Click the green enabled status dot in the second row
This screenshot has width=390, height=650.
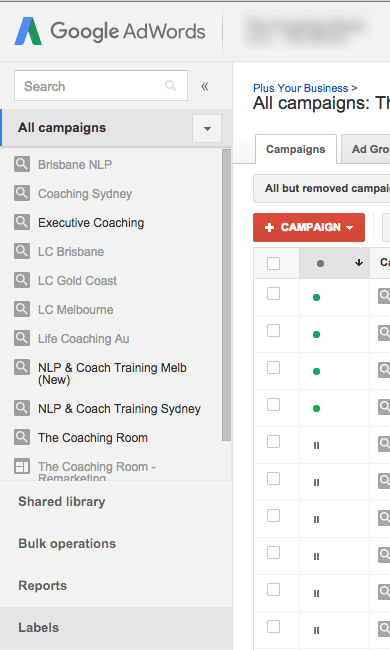[316, 334]
